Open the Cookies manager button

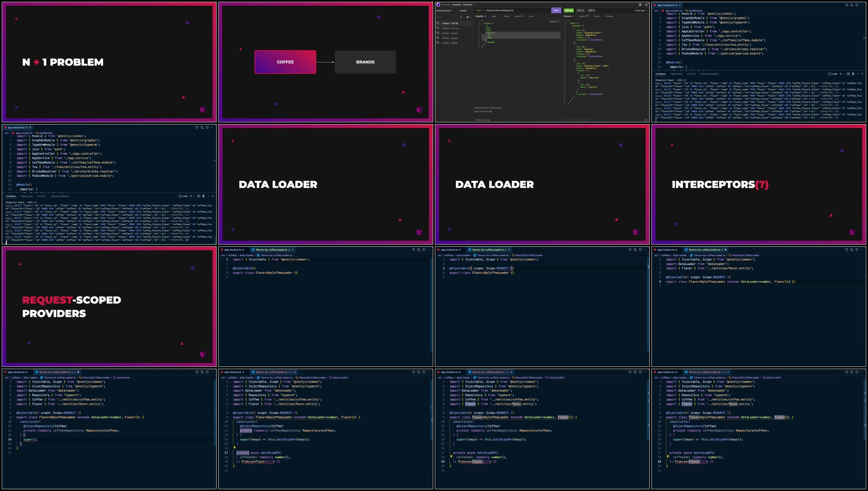(463, 11)
